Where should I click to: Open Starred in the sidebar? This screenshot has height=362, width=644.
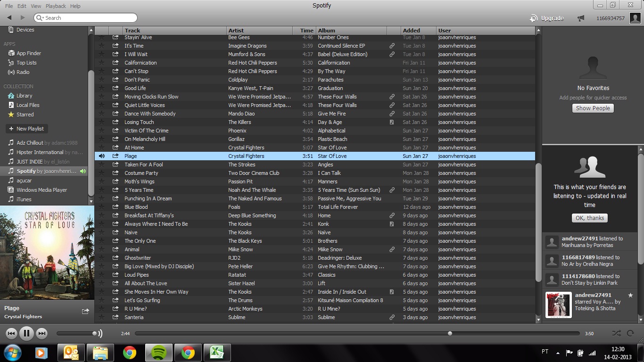click(x=21, y=115)
